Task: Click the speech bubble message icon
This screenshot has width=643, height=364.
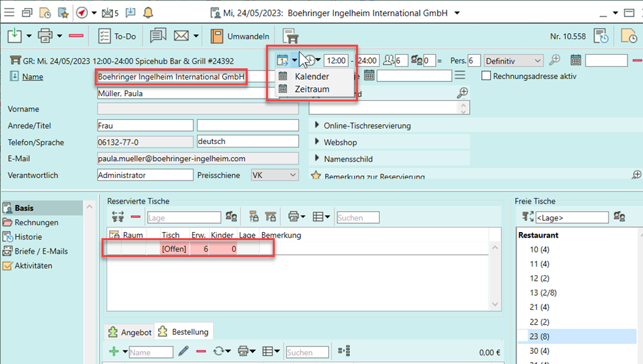Action: pos(158,36)
